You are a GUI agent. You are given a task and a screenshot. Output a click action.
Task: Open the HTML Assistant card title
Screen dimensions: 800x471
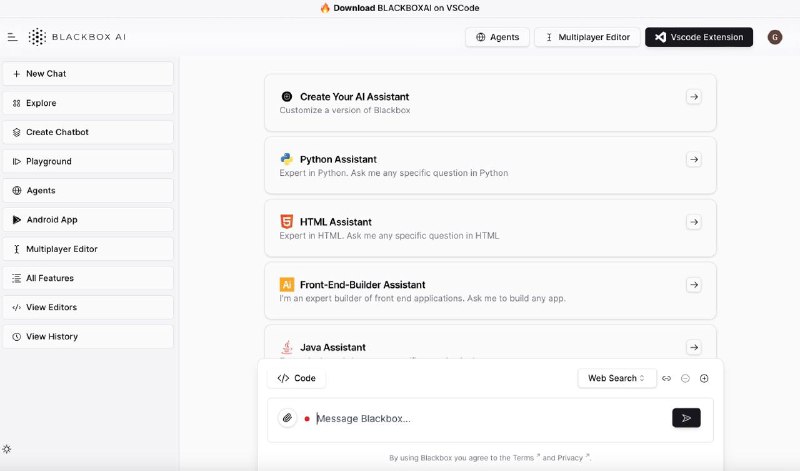click(x=336, y=222)
